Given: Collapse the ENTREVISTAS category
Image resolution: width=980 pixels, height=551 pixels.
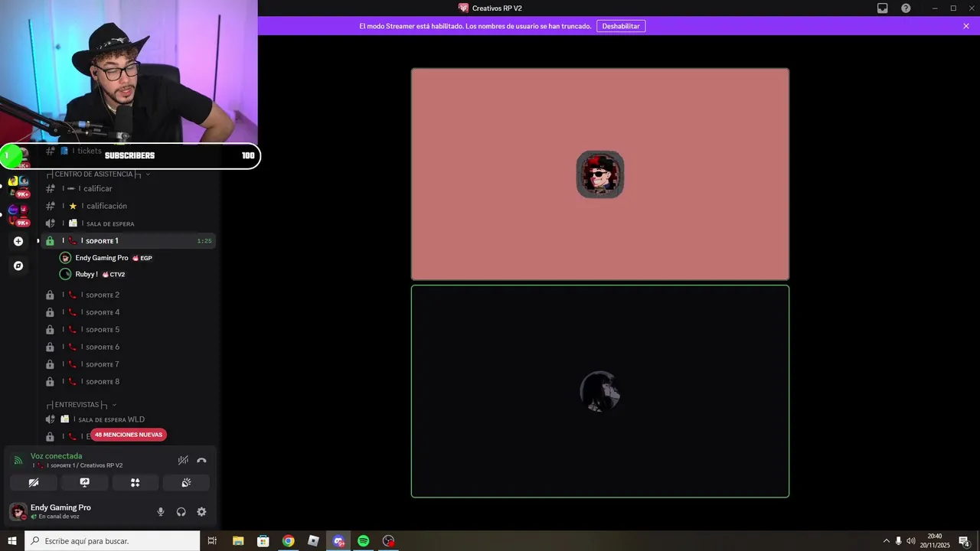Looking at the screenshot, I should [81, 404].
